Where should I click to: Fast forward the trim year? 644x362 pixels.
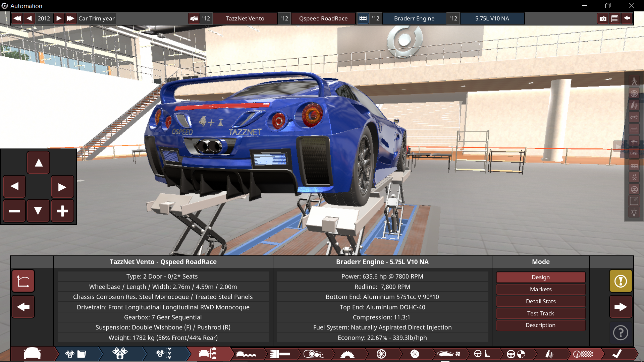(x=70, y=18)
